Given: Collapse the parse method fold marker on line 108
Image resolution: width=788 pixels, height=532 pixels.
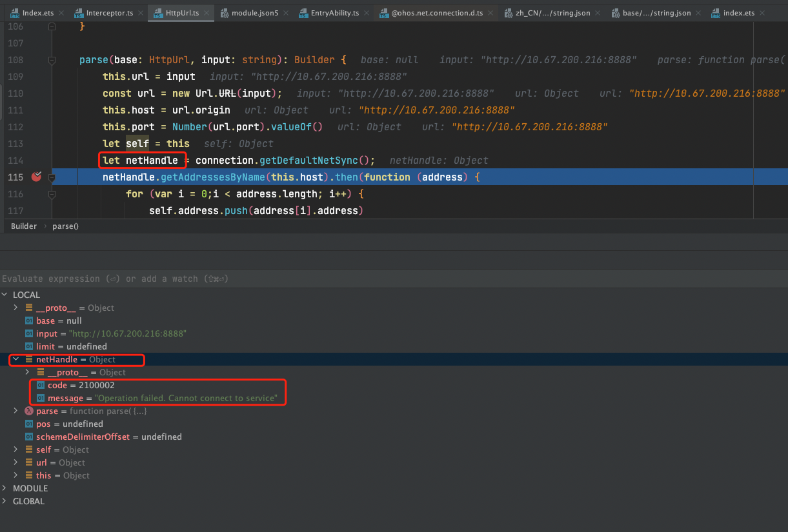Looking at the screenshot, I should point(52,60).
